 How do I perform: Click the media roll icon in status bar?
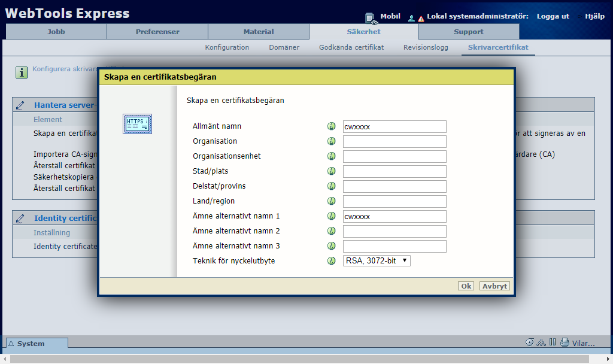(530, 342)
